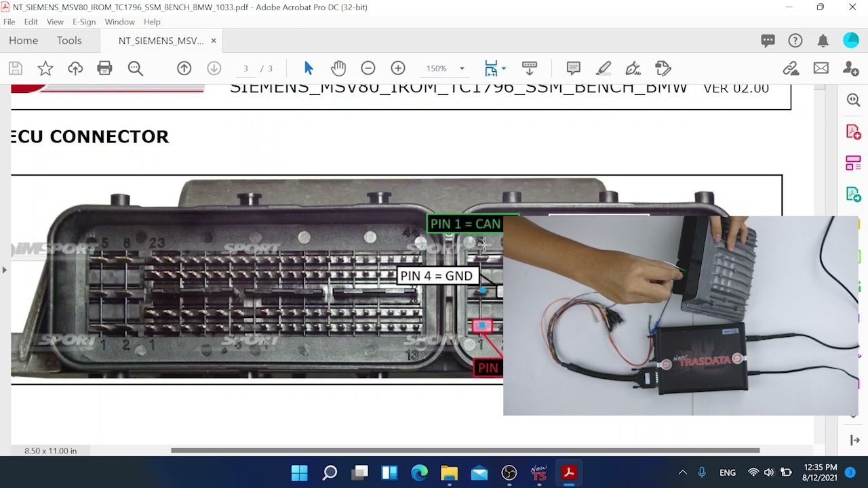Open the View menu
This screenshot has width=868, height=488.
tap(55, 22)
